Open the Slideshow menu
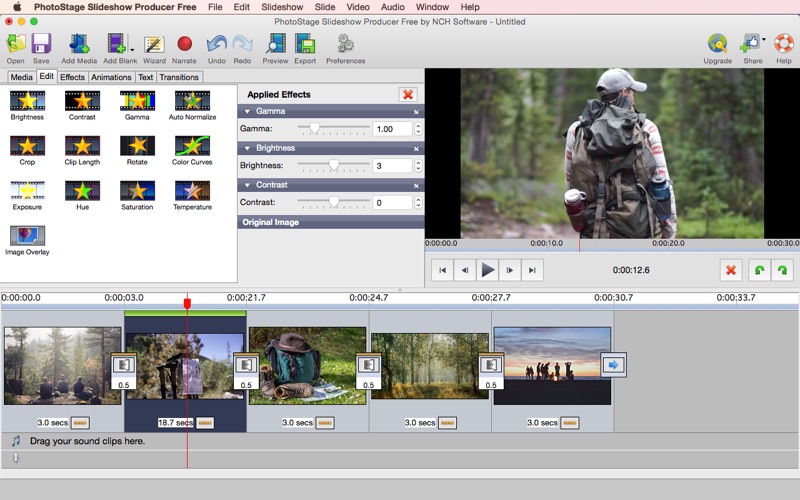Viewport: 800px width, 500px height. point(281,7)
